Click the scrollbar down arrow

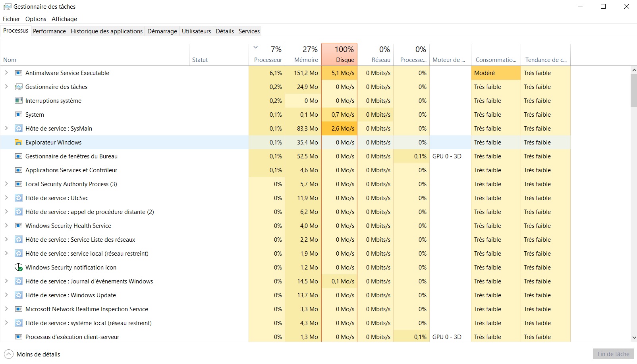click(633, 337)
